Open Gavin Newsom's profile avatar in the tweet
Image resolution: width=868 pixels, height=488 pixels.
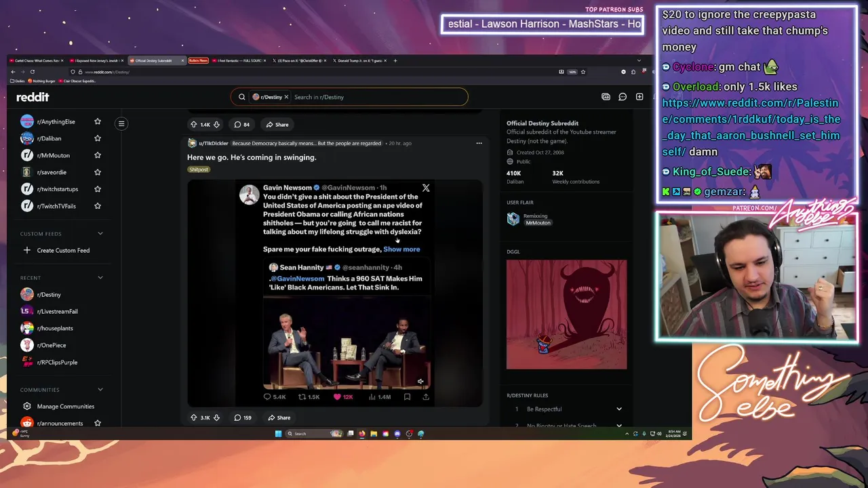tap(249, 194)
